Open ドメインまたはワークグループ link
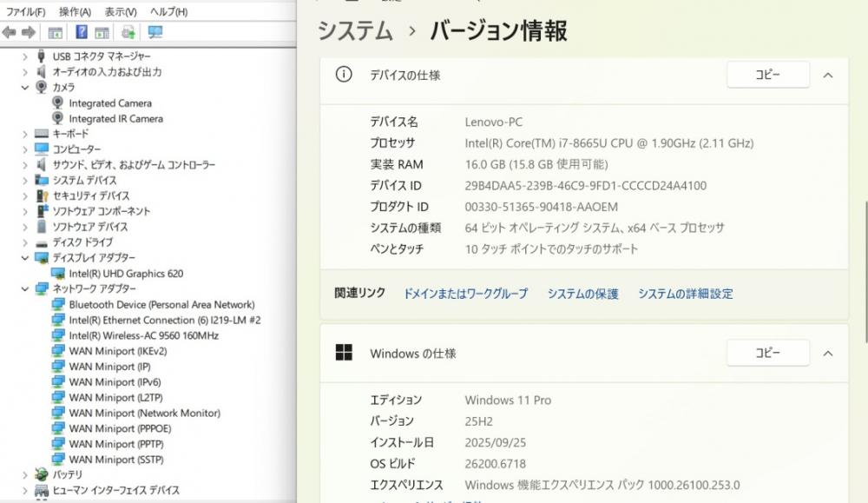The image size is (868, 503). tap(465, 294)
